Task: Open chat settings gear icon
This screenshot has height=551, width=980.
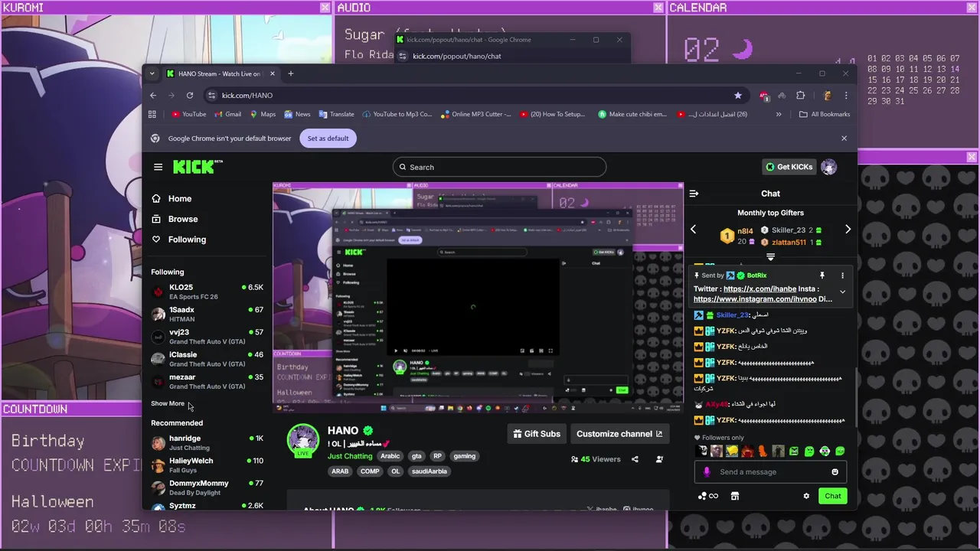Action: (x=806, y=496)
